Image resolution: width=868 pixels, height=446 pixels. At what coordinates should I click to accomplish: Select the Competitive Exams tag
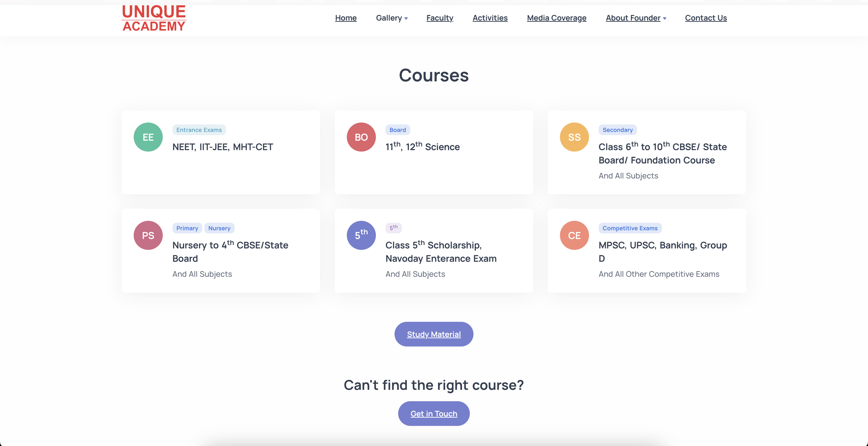pyautogui.click(x=629, y=228)
